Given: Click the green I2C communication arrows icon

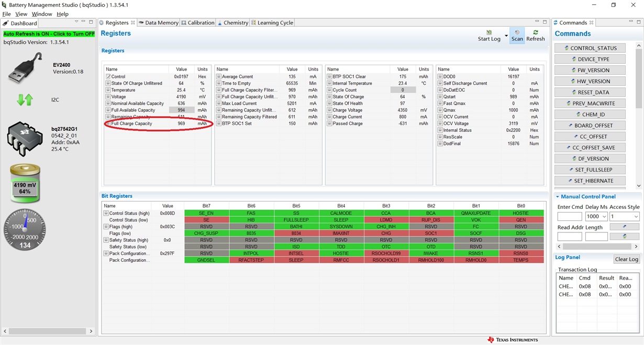Looking at the screenshot, I should click(25, 99).
